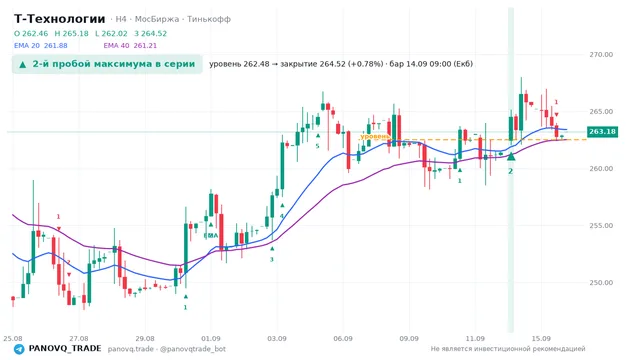The image size is (640, 360).
Task: Click the 270.00 price axis label
Action: [601, 55]
